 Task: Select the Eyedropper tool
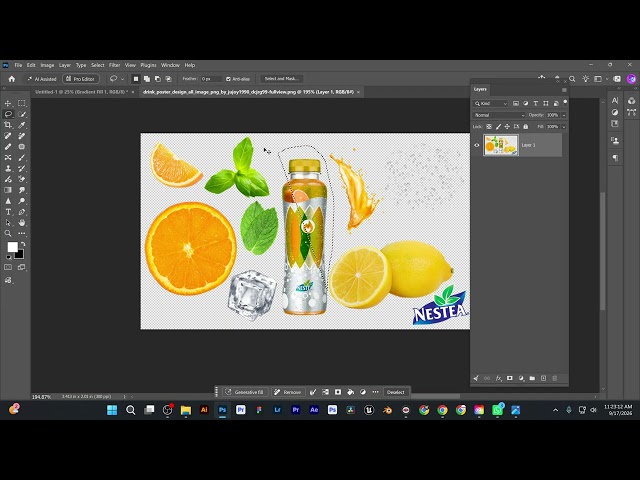tap(22, 125)
